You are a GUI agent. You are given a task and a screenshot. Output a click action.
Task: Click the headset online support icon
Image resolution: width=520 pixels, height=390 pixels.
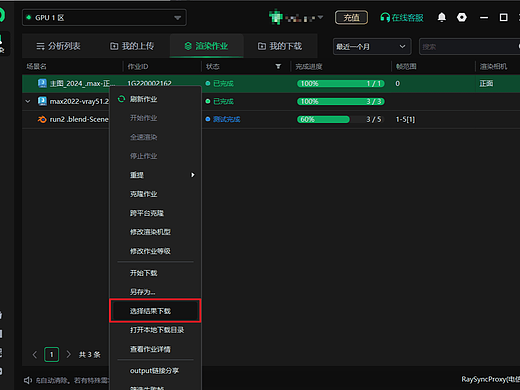[x=385, y=17]
